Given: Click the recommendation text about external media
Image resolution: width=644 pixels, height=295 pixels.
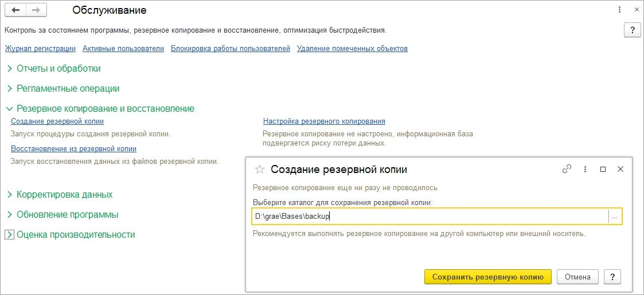Looking at the screenshot, I should pyautogui.click(x=419, y=234).
